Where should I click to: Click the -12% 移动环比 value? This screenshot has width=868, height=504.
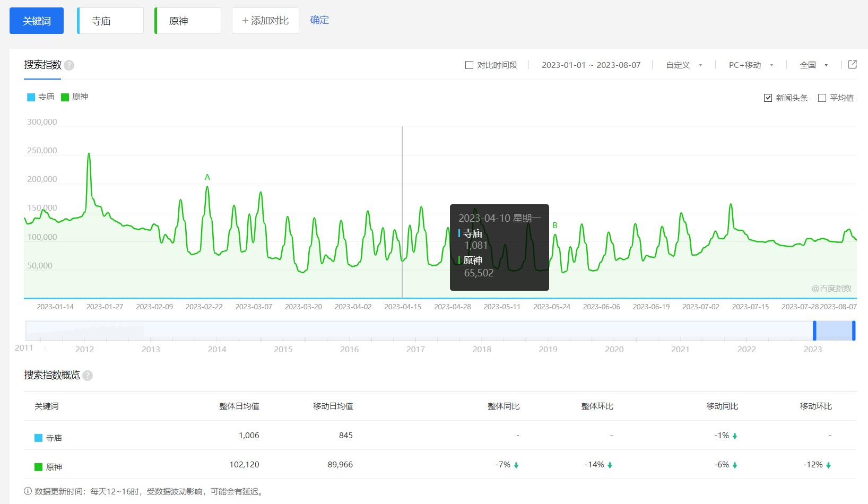(817, 465)
